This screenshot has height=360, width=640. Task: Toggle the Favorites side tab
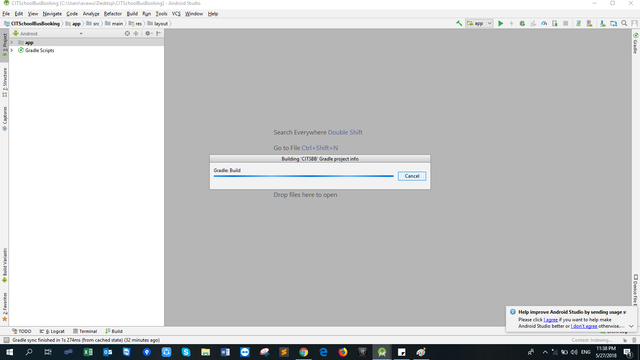4,307
